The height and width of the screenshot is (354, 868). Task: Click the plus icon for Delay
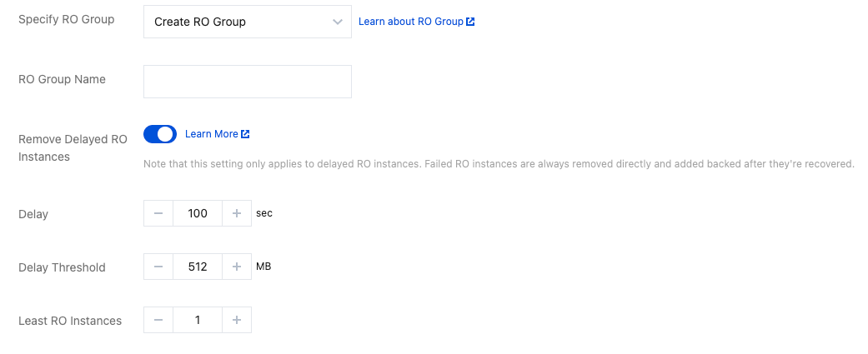tap(237, 214)
